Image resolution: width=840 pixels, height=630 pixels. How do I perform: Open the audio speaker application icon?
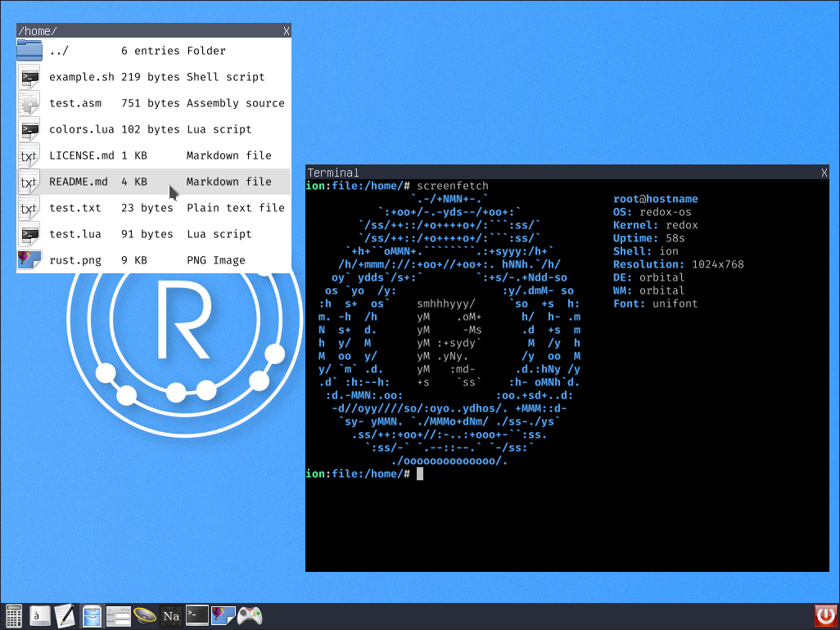[145, 616]
